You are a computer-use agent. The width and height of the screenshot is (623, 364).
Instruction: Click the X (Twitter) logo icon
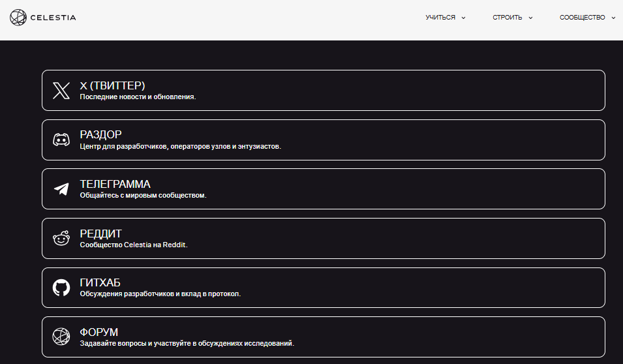(x=61, y=91)
